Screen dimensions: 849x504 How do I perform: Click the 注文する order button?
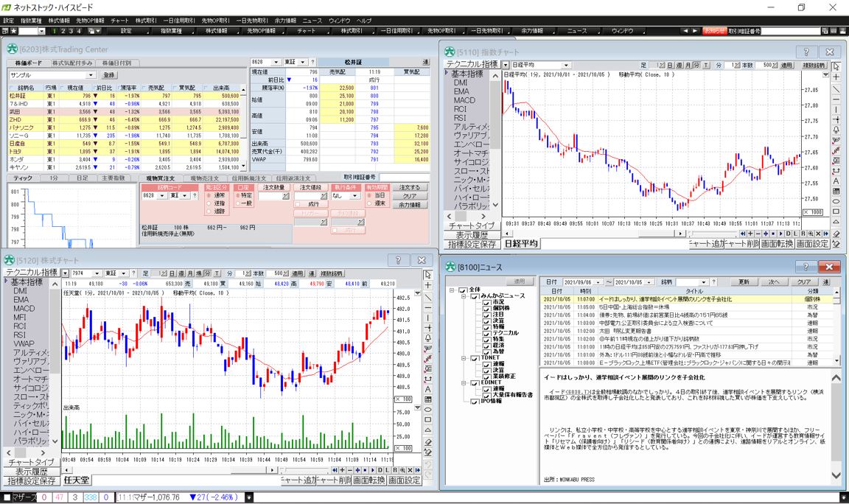pos(409,187)
